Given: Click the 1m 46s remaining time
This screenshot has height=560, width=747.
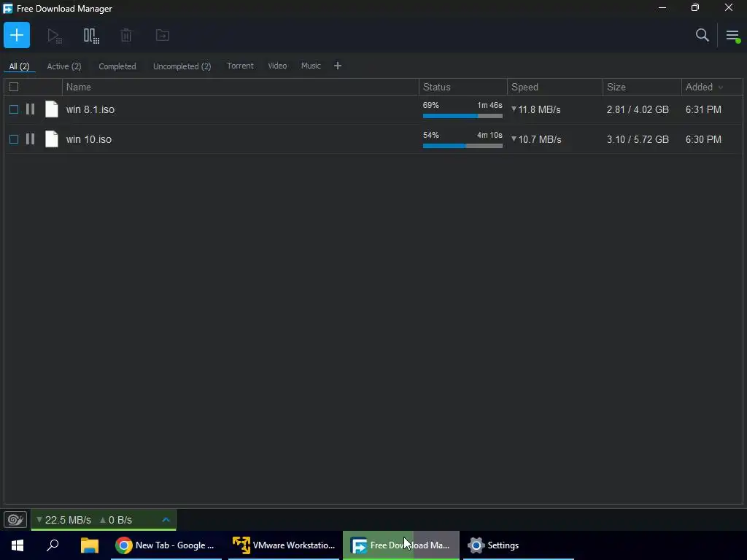Looking at the screenshot, I should pyautogui.click(x=489, y=105).
